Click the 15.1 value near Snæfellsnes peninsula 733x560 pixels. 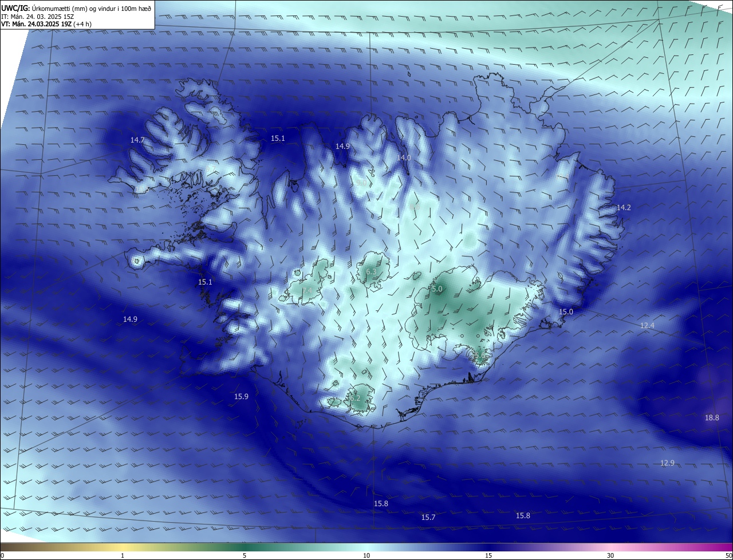click(x=205, y=282)
